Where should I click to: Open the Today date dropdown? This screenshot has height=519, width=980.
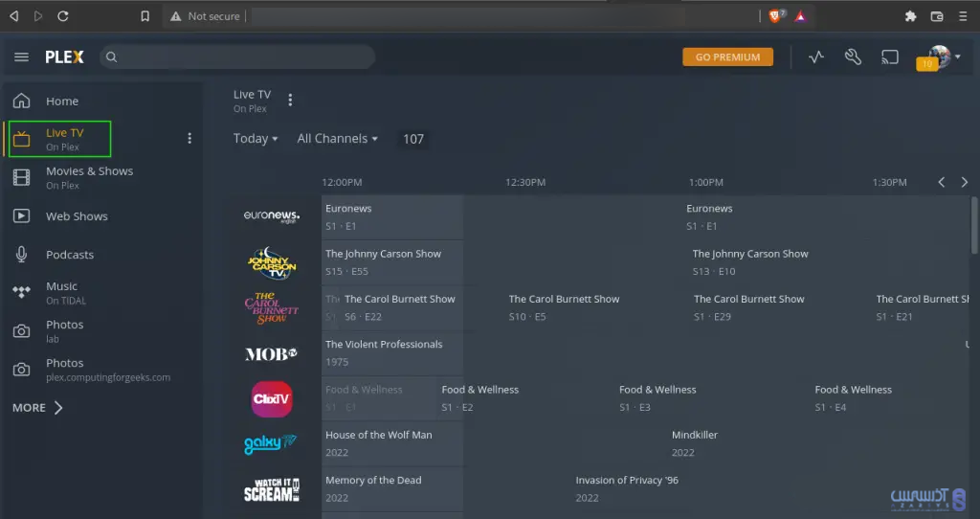(x=256, y=139)
